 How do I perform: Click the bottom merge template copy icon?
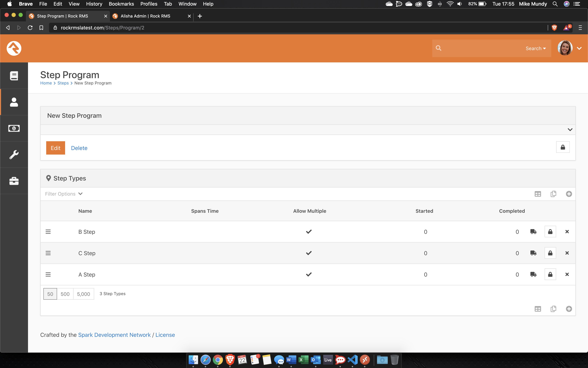pos(553,309)
